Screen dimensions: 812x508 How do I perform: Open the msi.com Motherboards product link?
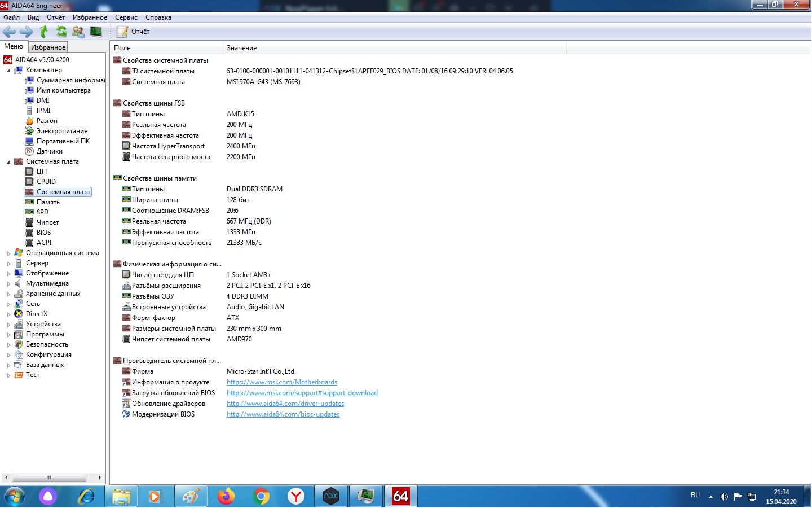click(x=281, y=382)
